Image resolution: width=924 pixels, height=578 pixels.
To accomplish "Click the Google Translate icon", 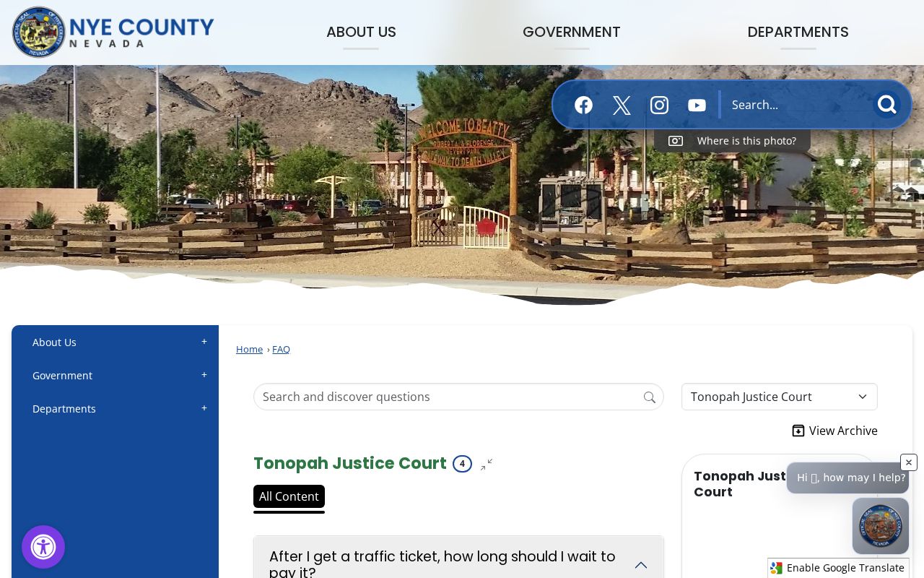I will click(x=776, y=568).
